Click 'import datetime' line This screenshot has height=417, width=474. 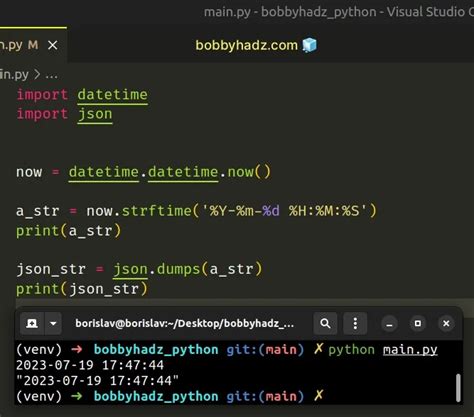pyautogui.click(x=82, y=95)
